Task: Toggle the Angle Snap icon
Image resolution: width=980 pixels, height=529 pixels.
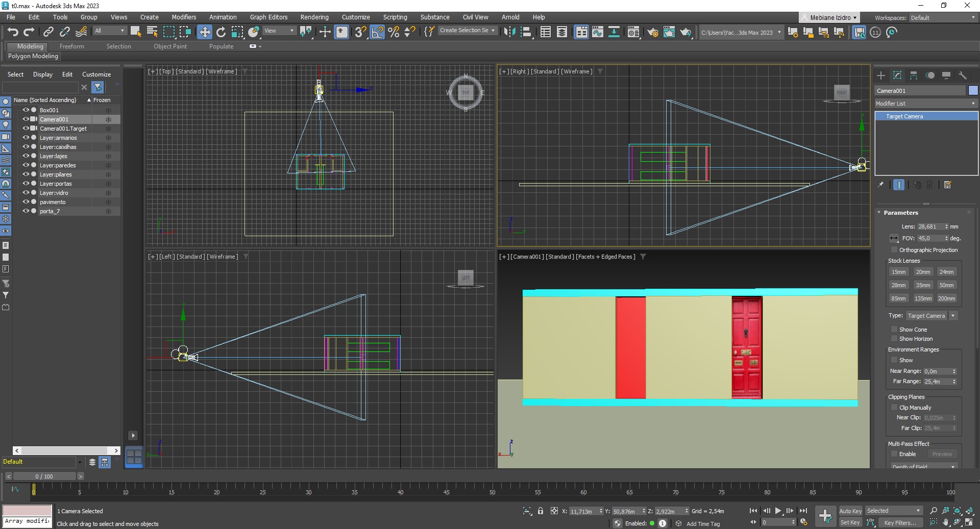Action: pyautogui.click(x=377, y=32)
